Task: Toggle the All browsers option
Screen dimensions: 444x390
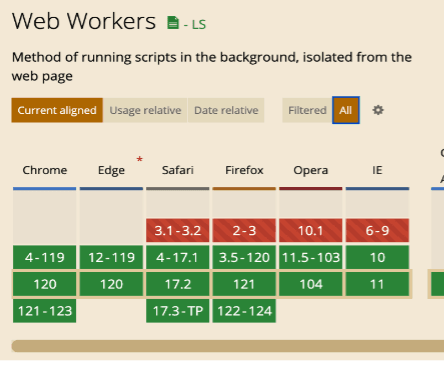Action: [x=346, y=110]
